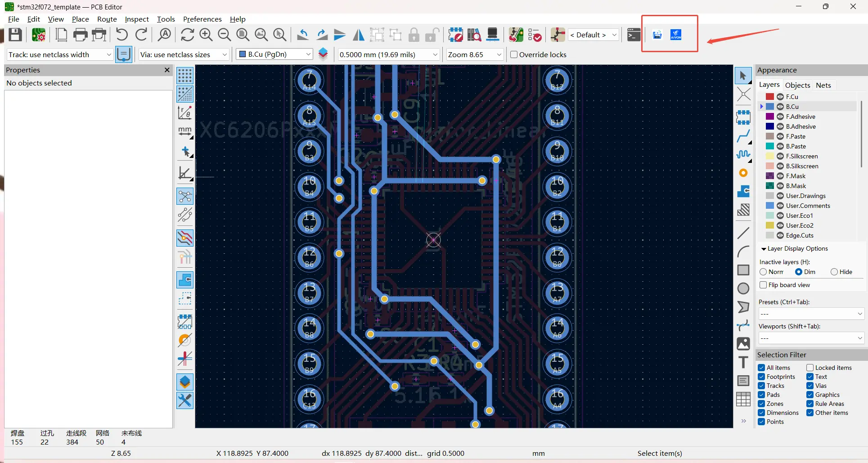Image resolution: width=868 pixels, height=463 pixels.
Task: Select the Tune Length tool
Action: (x=743, y=154)
